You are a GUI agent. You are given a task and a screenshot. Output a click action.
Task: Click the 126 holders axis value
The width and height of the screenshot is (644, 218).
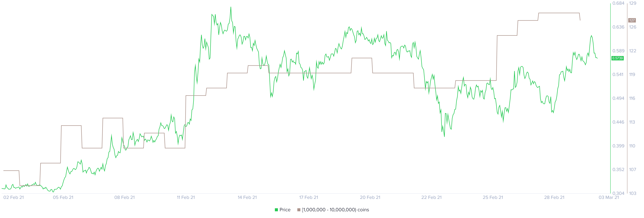coord(633,27)
